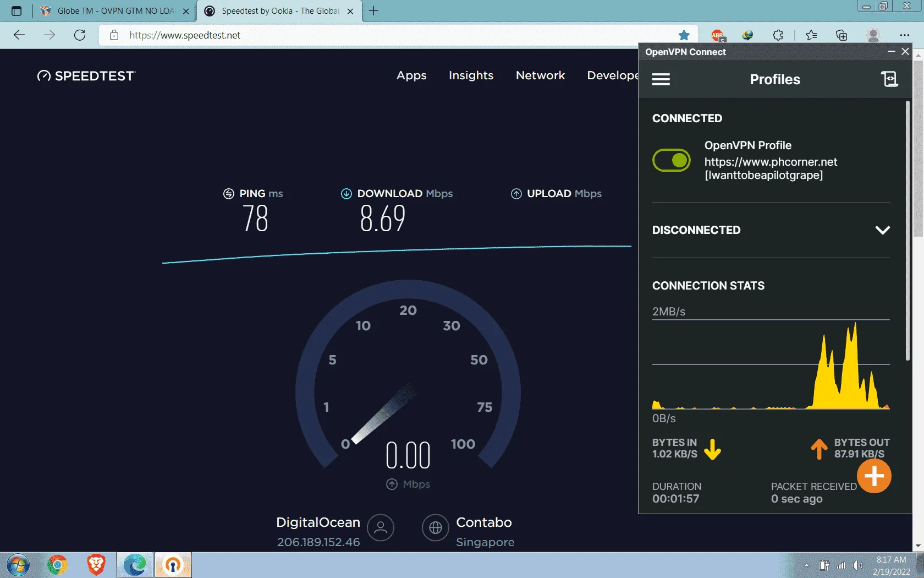
Task: Click the 206.189.152.46 IP address text
Action: pos(318,542)
